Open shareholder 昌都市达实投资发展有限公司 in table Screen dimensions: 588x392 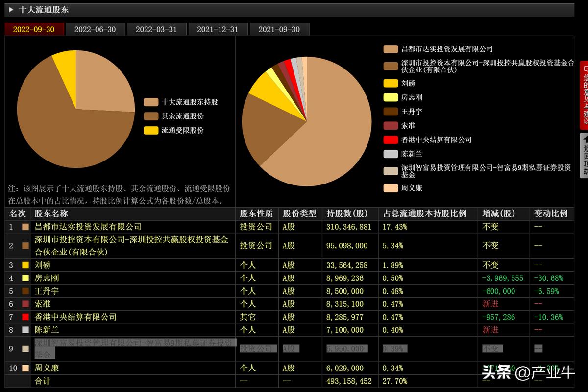88,227
